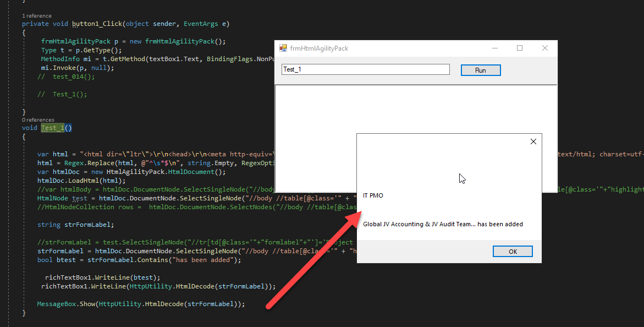Click OK in the message box
The width and height of the screenshot is (644, 327).
[513, 252]
